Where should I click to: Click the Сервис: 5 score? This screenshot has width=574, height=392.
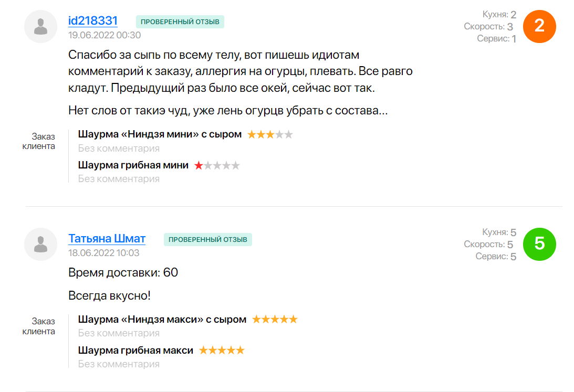(496, 257)
